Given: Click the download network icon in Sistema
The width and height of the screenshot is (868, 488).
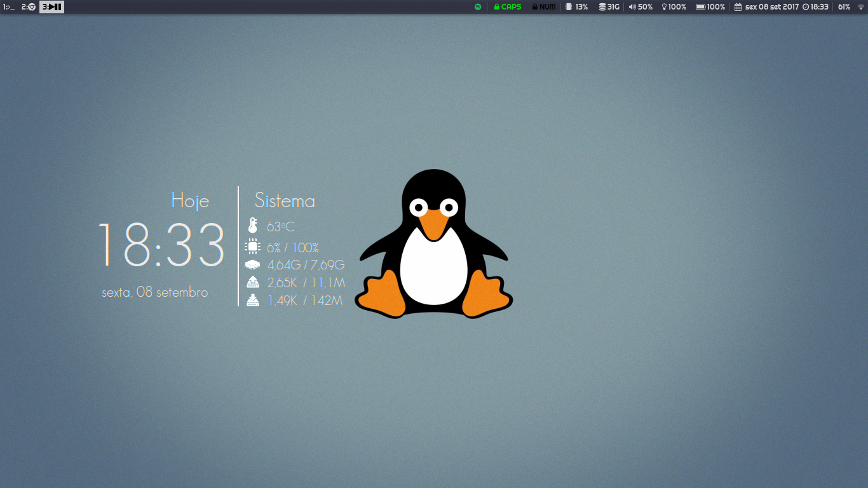Looking at the screenshot, I should tap(252, 300).
